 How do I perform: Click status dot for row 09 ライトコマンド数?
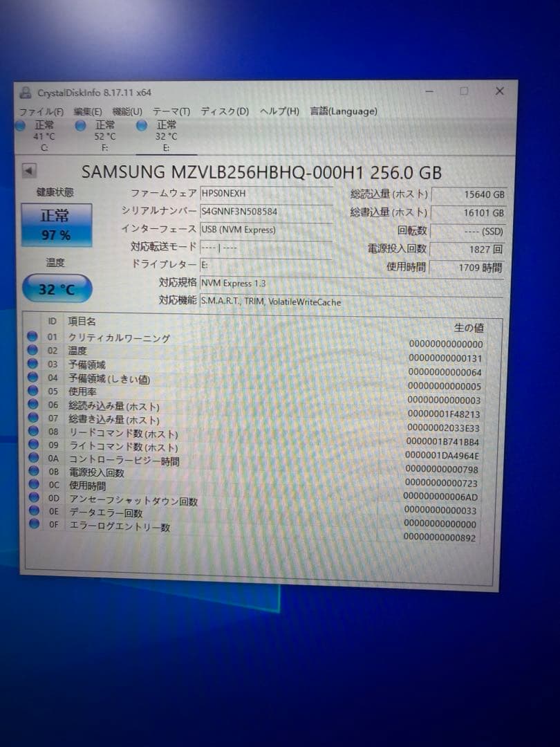(x=33, y=444)
